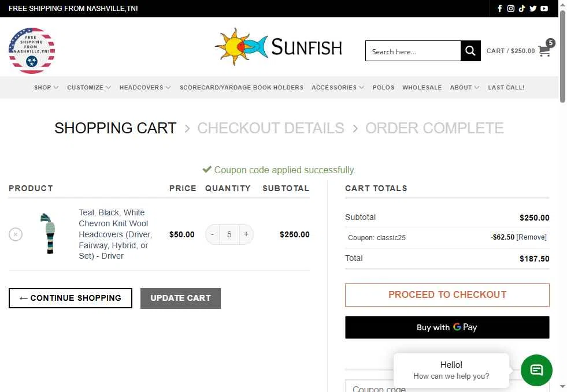This screenshot has width=567, height=392.
Task: Go to Checkout Details step
Action: coord(270,128)
